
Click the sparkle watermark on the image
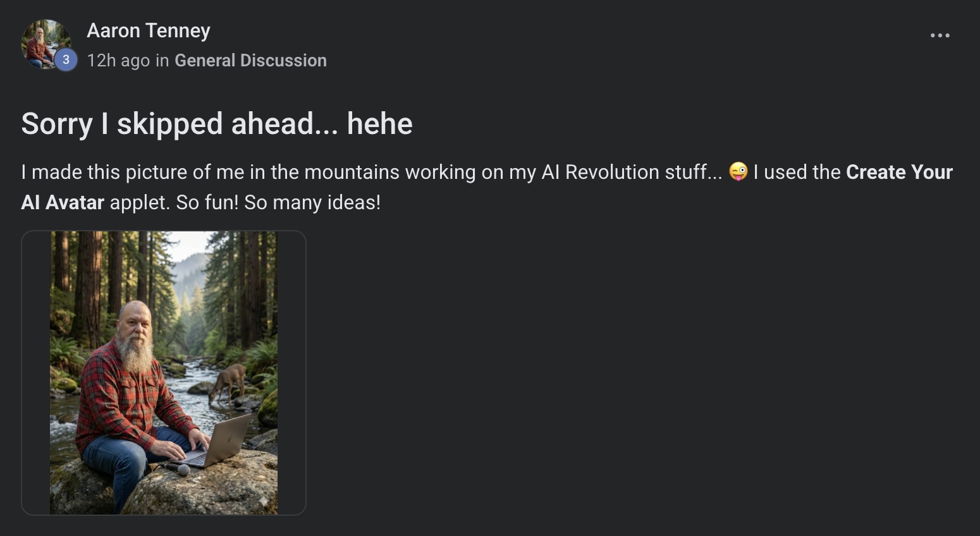tap(263, 501)
